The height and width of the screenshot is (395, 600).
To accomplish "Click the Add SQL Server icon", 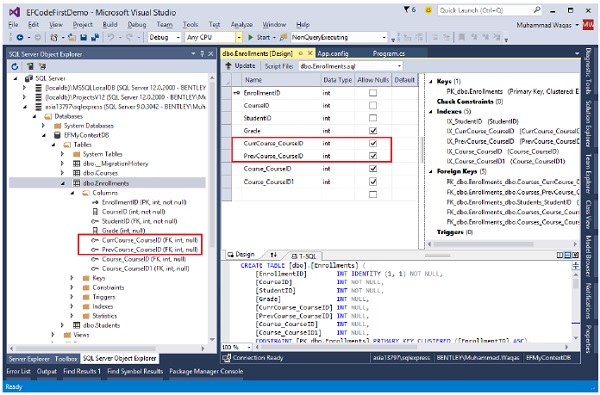I will click(30, 67).
